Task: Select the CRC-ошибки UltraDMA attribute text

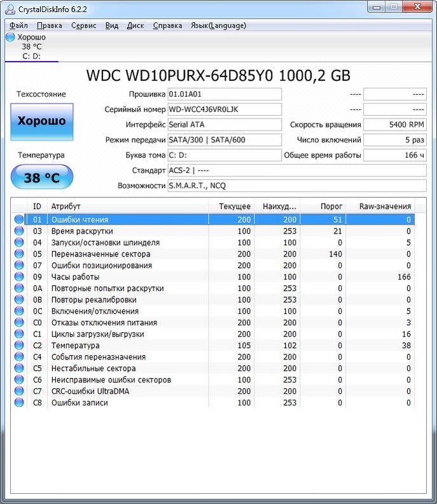Action: (x=90, y=391)
